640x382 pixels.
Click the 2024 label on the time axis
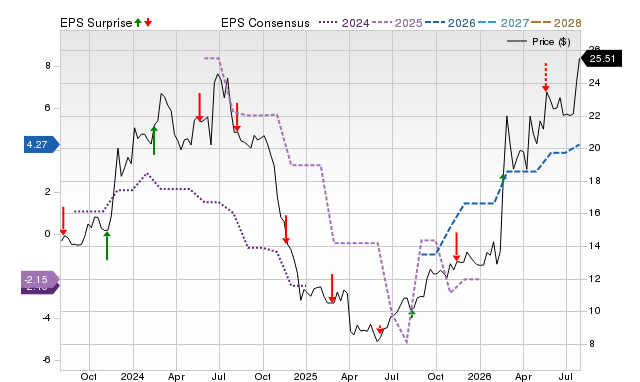tap(132, 376)
